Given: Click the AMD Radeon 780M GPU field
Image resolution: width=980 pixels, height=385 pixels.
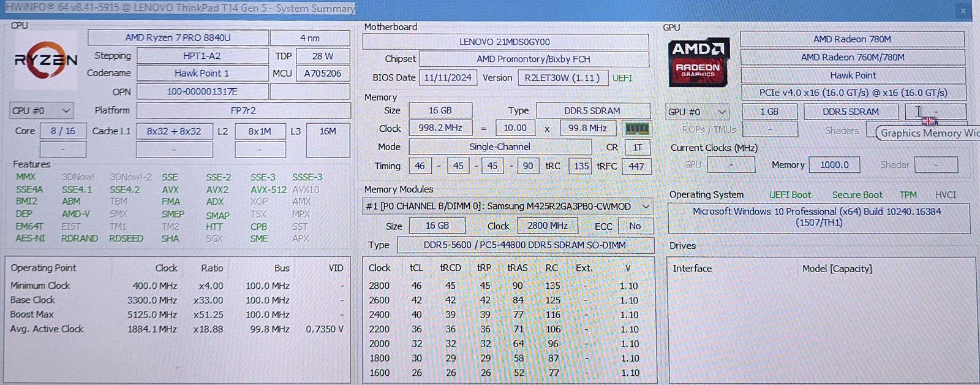Looking at the screenshot, I should (853, 39).
